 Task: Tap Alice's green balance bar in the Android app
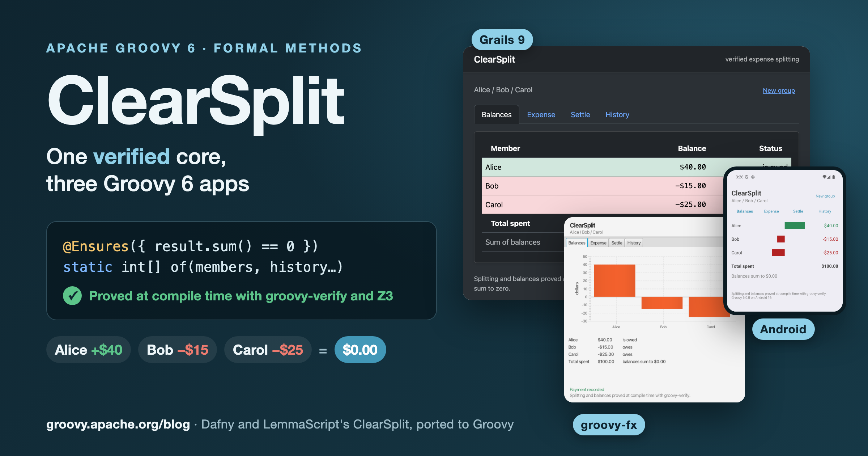pos(795,225)
